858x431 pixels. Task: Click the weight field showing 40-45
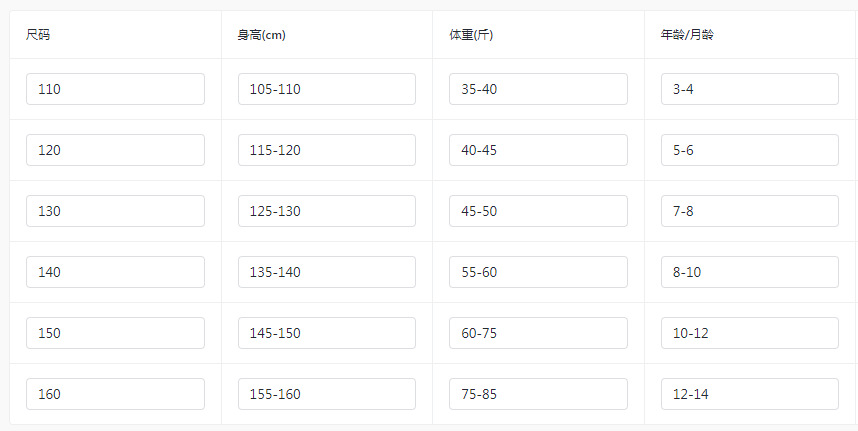point(538,150)
